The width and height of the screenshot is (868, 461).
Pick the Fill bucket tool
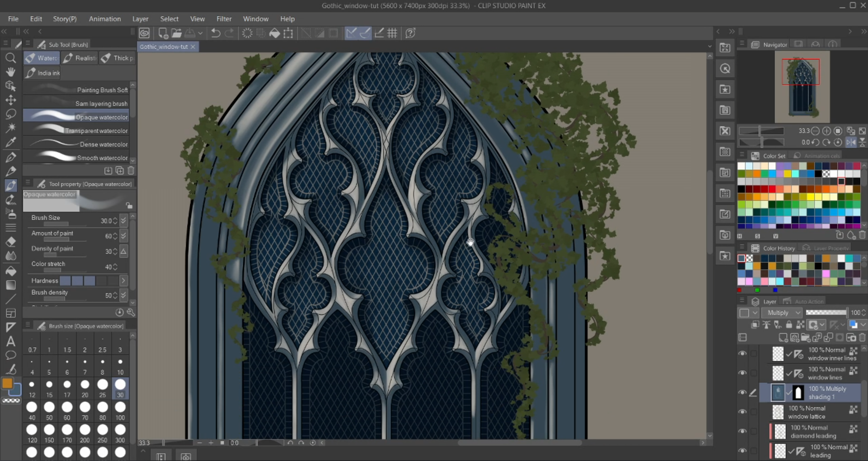10,271
